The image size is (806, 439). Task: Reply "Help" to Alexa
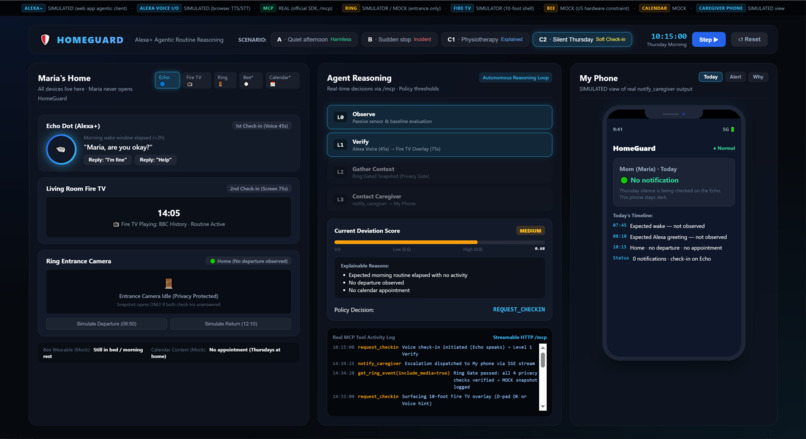click(155, 160)
